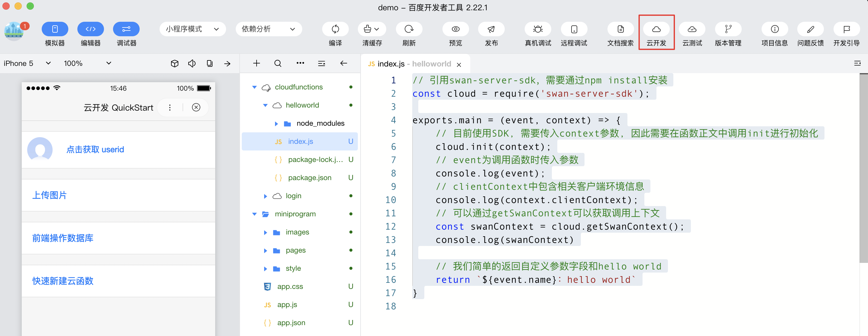This screenshot has width=868, height=336.
Task: Click the 清缓存 clear cache icon
Action: tap(372, 29)
